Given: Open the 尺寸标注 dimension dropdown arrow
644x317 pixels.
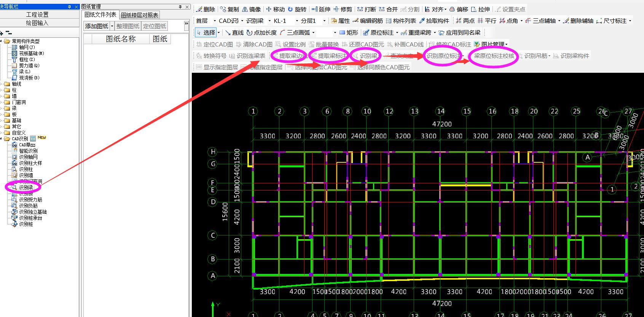Looking at the screenshot, I should (x=630, y=21).
